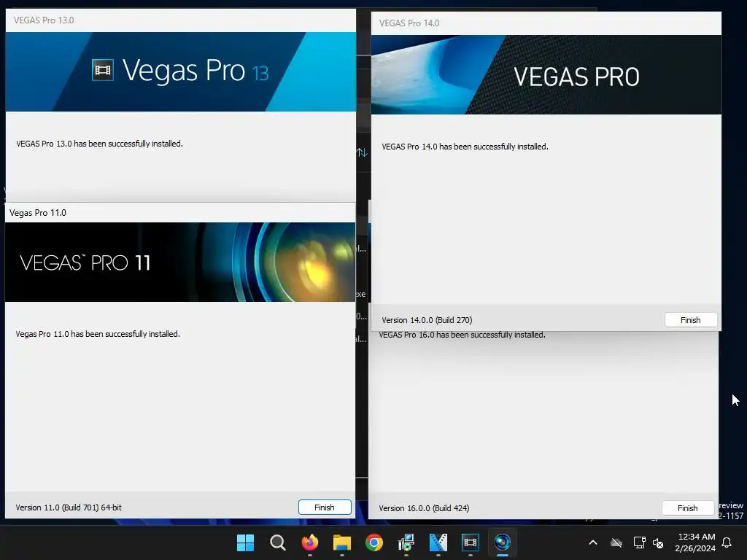Expand the system tray hidden icons chevron
Screen dimensions: 747x560
click(593, 542)
